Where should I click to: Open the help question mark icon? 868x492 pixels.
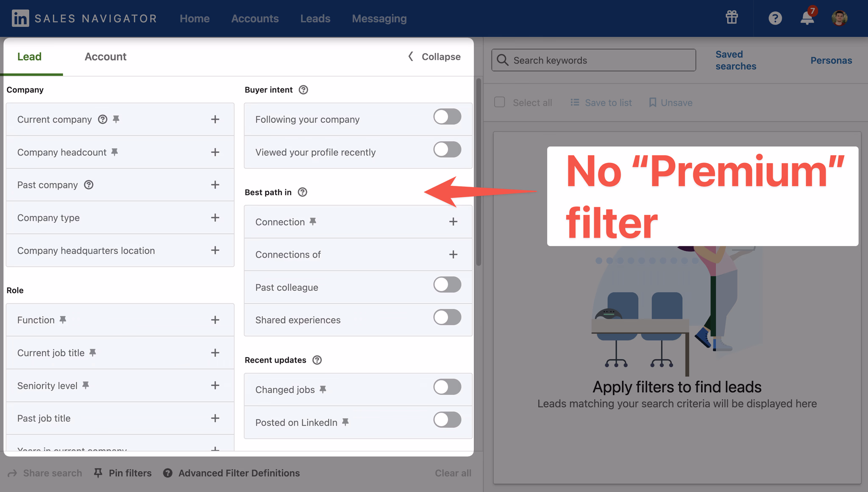point(775,18)
